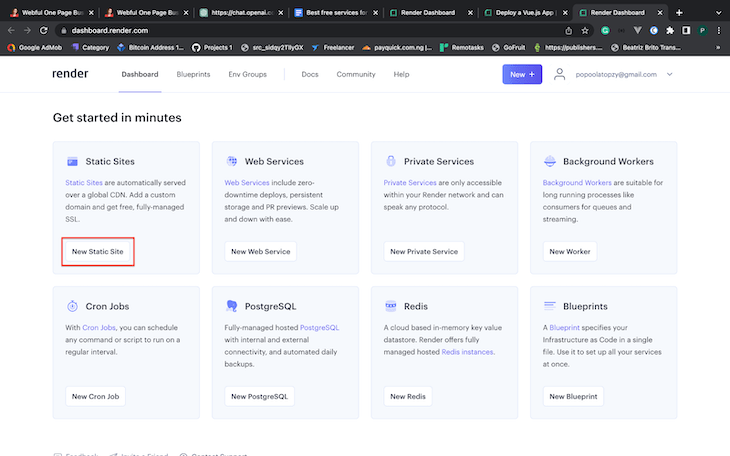Toggle the browser side panel icon
The height and width of the screenshot is (456, 730).
tap(686, 31)
